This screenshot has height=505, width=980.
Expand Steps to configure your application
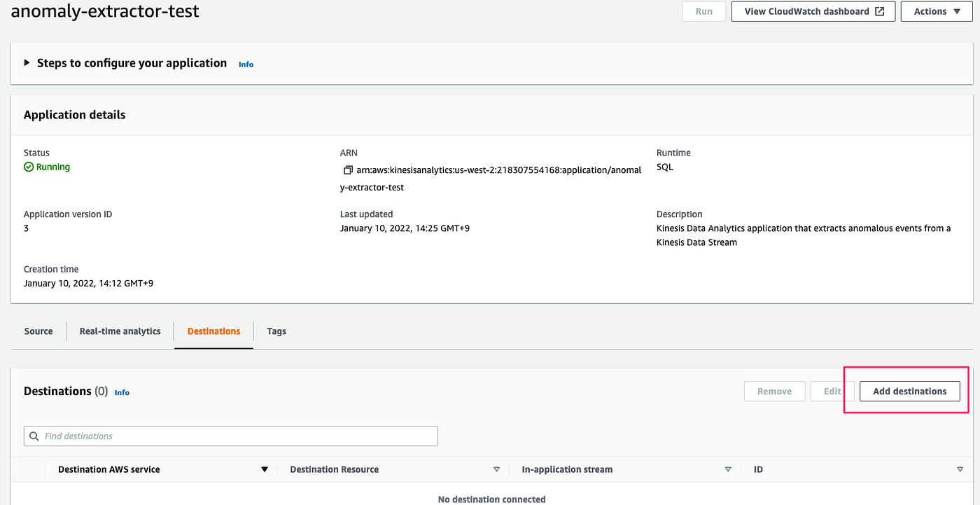click(27, 63)
